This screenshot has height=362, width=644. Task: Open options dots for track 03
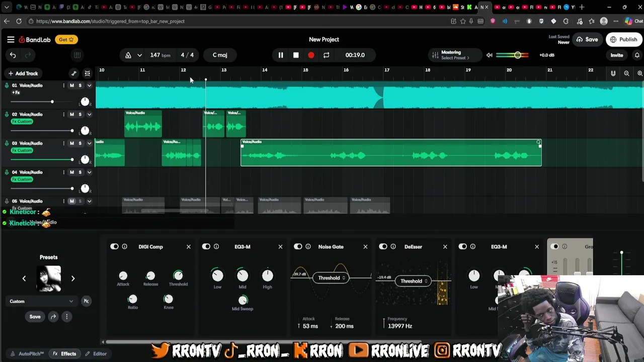tap(63, 143)
